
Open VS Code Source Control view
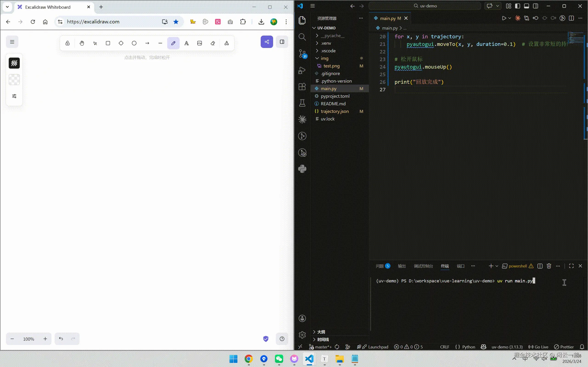coord(302,54)
